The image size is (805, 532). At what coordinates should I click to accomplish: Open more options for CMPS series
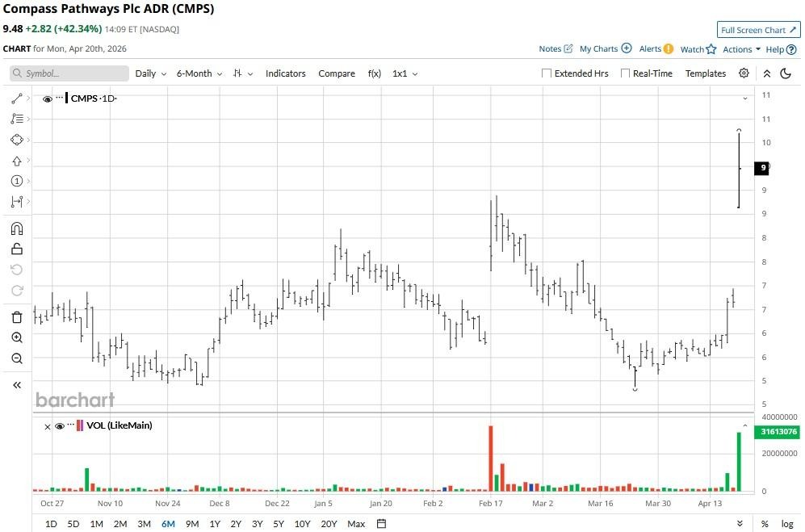tap(60, 97)
